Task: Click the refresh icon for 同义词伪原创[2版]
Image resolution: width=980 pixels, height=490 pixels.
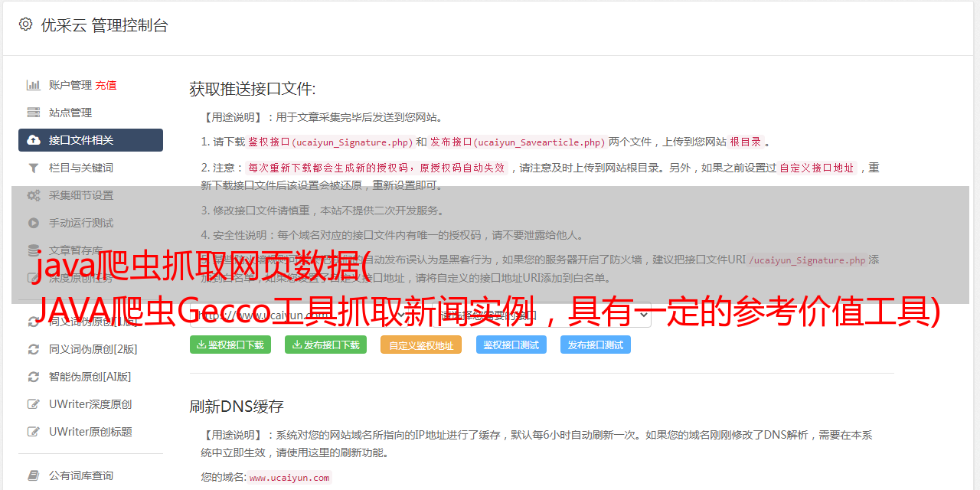Action: click(x=34, y=349)
